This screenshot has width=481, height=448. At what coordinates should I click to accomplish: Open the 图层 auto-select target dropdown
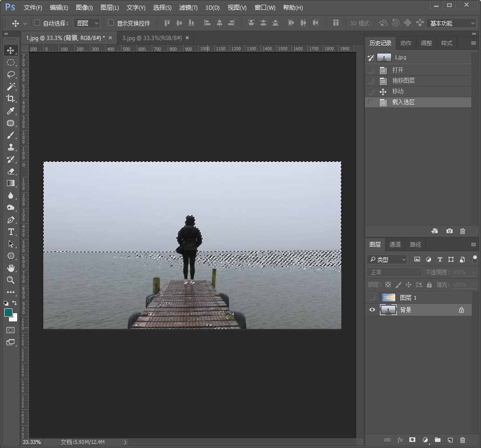tap(87, 23)
